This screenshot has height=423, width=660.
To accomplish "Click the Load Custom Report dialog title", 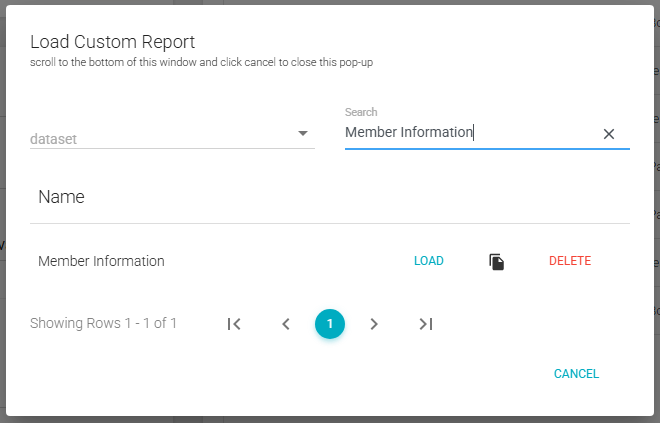I will (112, 42).
